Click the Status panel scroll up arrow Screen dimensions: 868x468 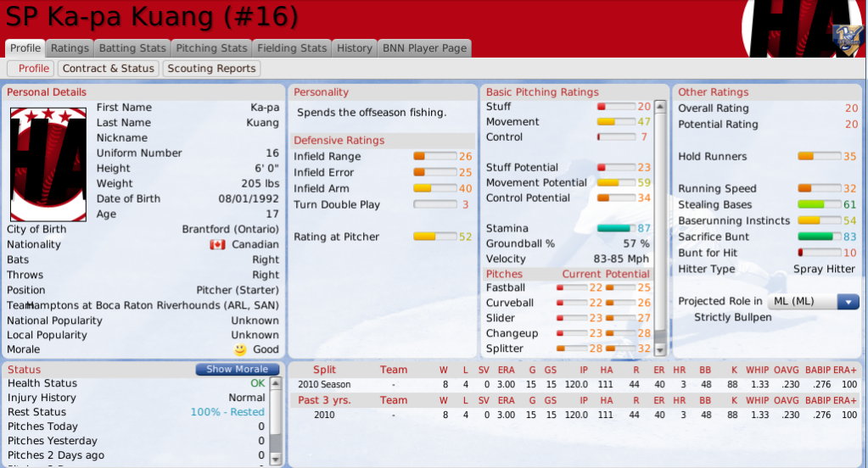275,384
